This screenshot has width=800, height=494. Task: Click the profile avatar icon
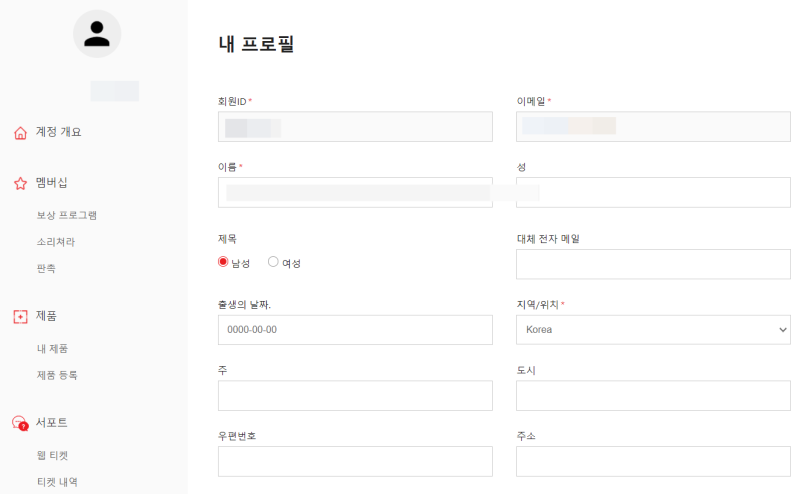97,34
